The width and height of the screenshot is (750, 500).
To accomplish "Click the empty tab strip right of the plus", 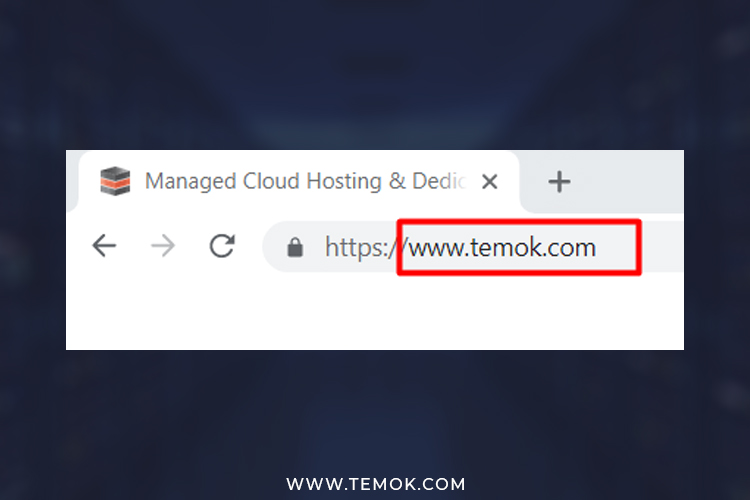I will coord(631,182).
